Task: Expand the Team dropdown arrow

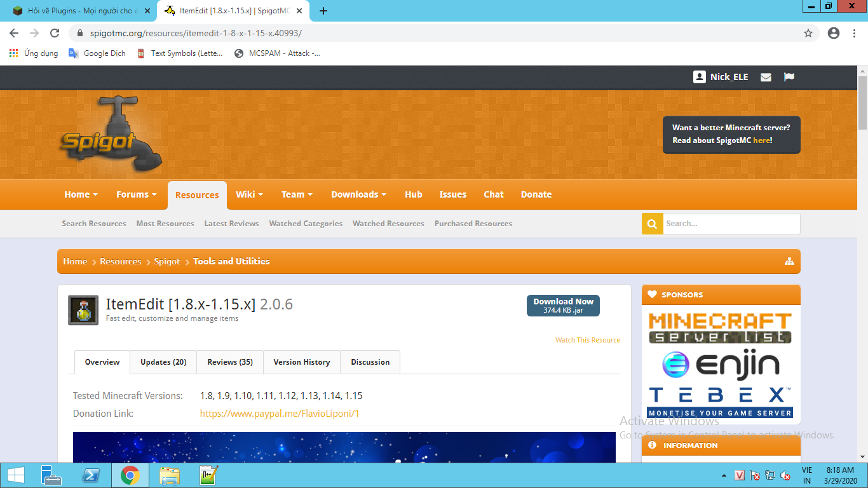Action: click(310, 194)
